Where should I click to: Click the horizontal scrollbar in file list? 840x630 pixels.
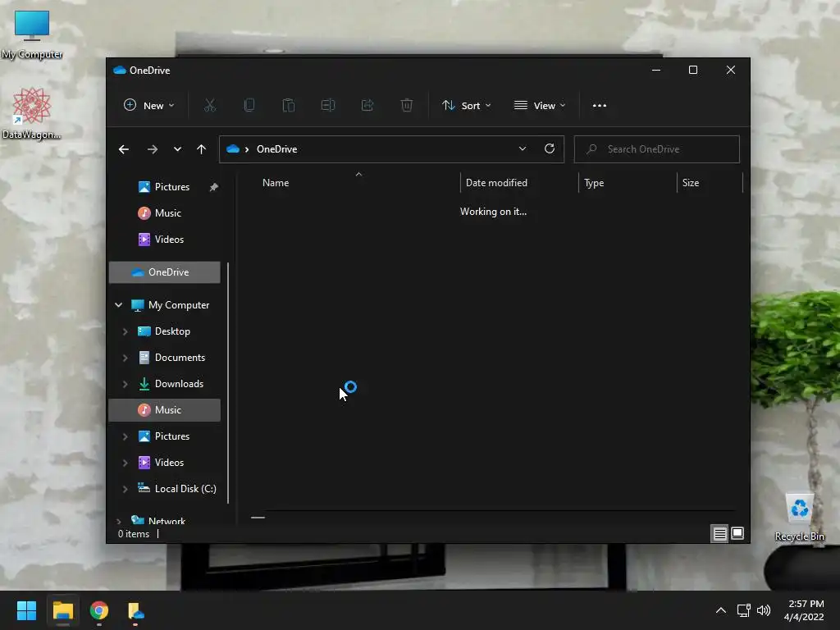click(258, 518)
